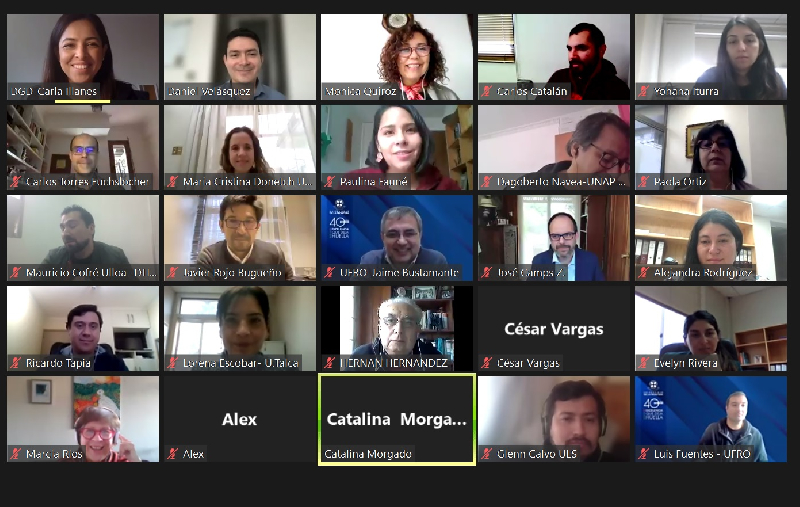Screen dimensions: 800x507
Task: Click muted microphone icon next to Paulina Fauné
Action: click(x=330, y=182)
